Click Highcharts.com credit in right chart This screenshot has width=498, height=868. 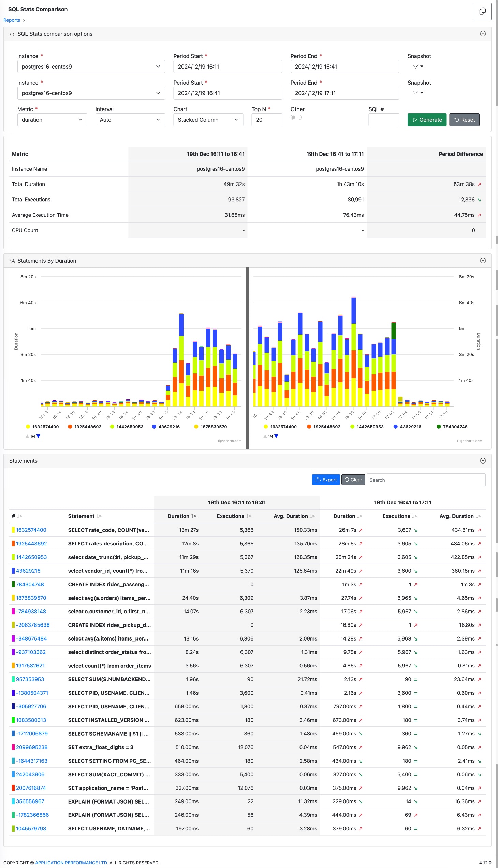tap(469, 441)
